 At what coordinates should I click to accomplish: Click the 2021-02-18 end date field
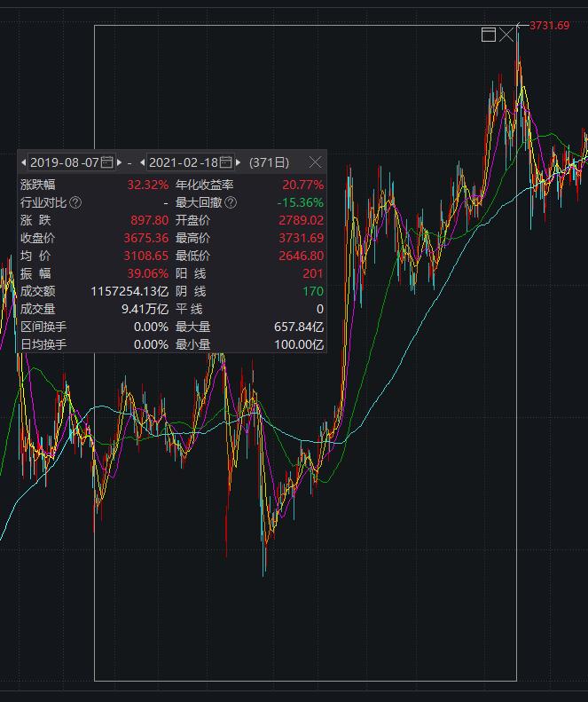coord(183,162)
